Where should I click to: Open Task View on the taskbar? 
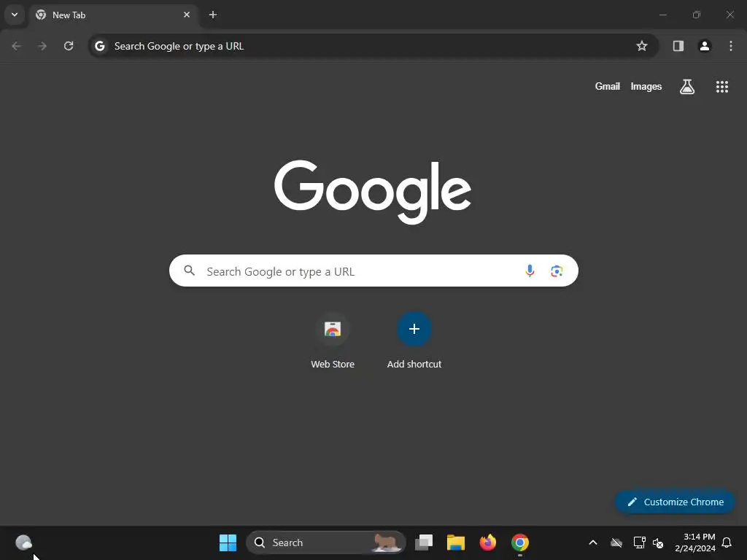[x=424, y=542]
